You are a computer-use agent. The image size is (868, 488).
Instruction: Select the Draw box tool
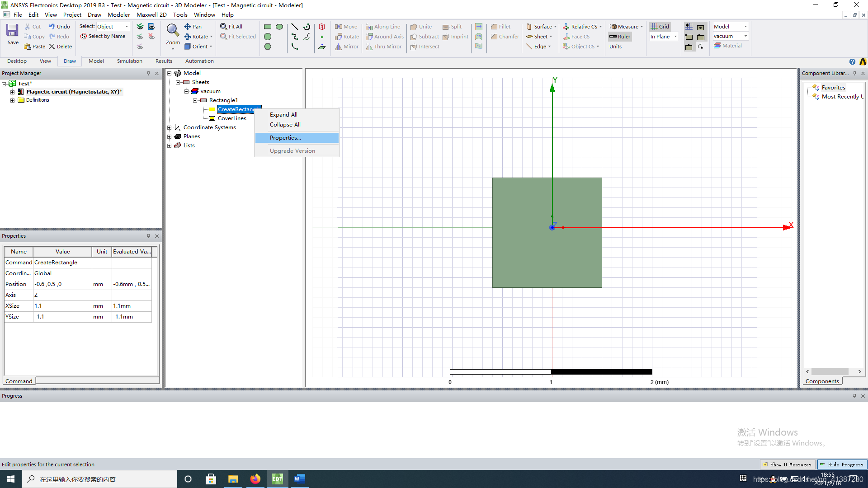click(x=322, y=27)
